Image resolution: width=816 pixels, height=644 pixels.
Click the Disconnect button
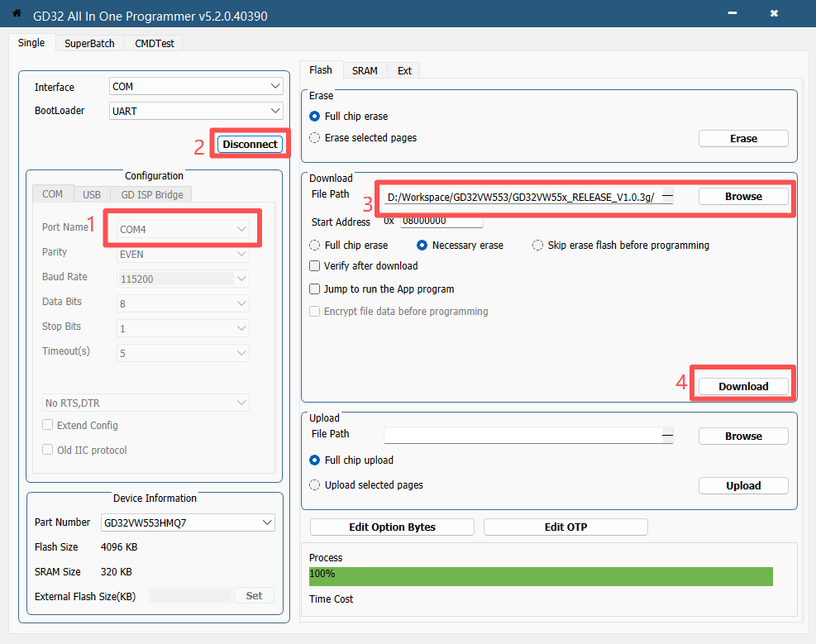[x=250, y=144]
